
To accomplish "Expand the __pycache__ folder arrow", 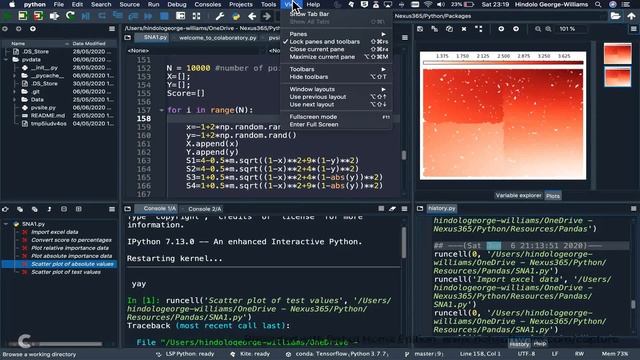I will point(14,76).
